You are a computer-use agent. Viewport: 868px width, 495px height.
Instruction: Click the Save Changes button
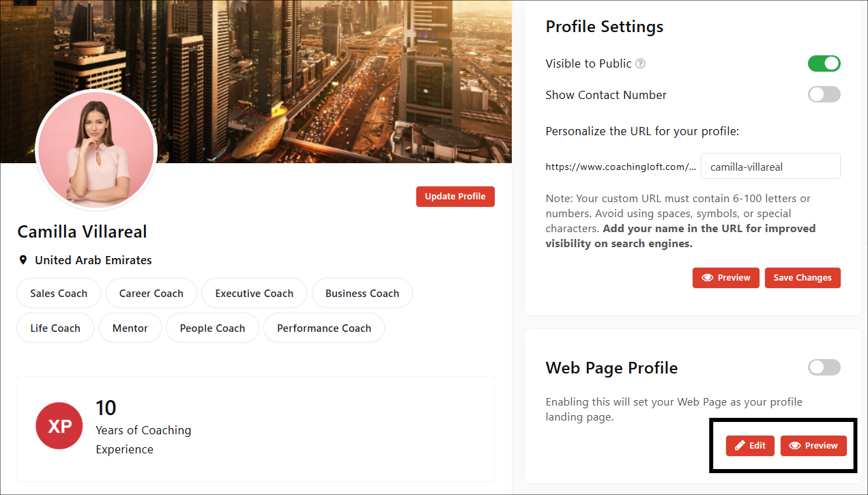point(802,278)
